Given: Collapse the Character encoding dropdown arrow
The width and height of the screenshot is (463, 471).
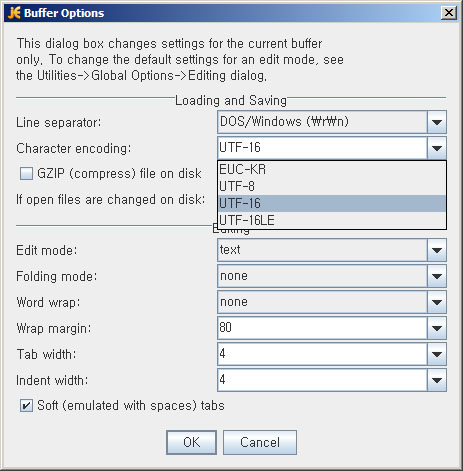Looking at the screenshot, I should click(437, 148).
